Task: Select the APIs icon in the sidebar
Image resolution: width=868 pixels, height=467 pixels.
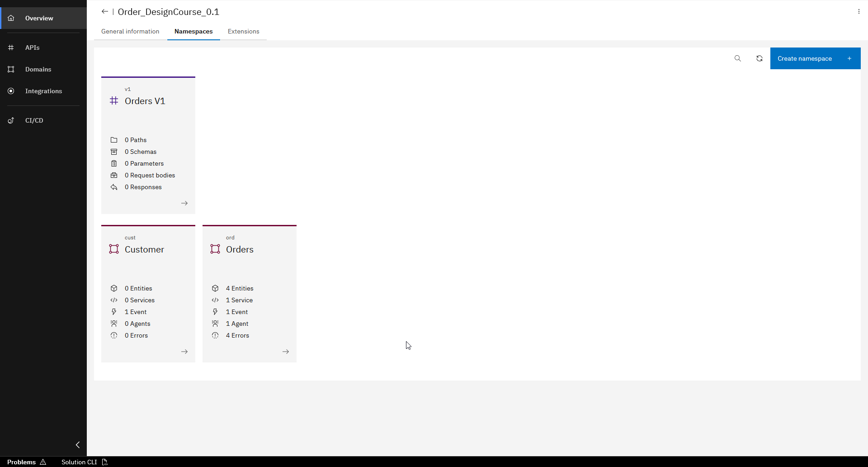Action: coord(10,48)
